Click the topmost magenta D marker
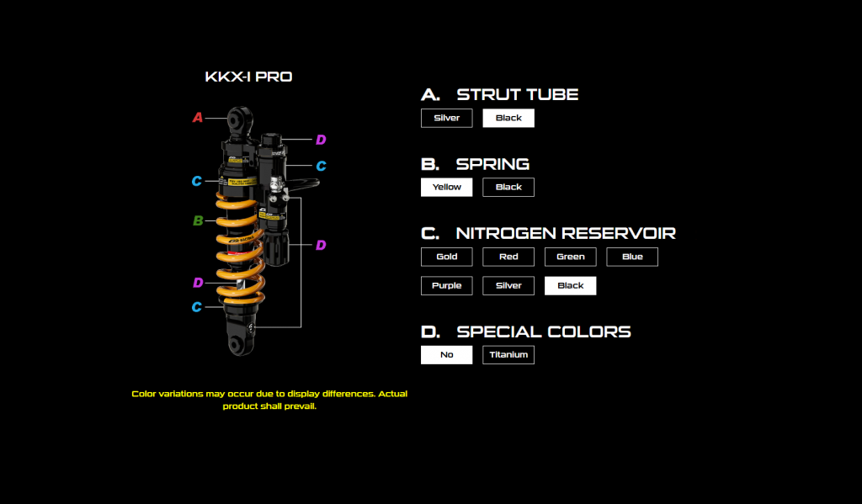 coord(320,140)
